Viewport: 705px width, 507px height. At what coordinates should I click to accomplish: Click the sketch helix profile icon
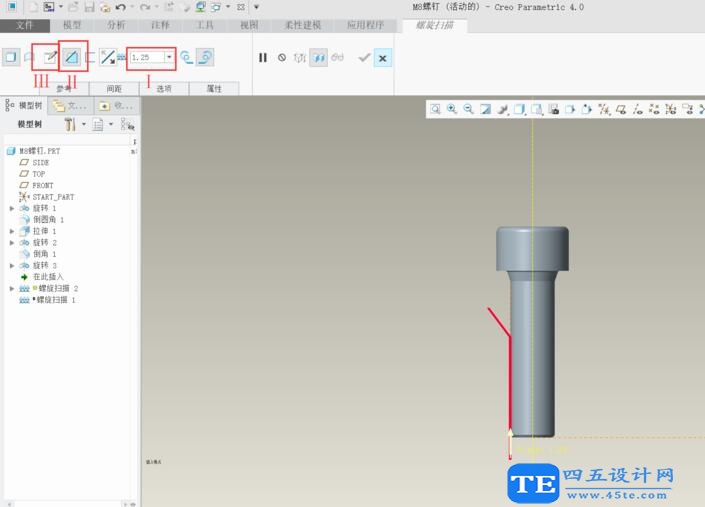pos(48,58)
